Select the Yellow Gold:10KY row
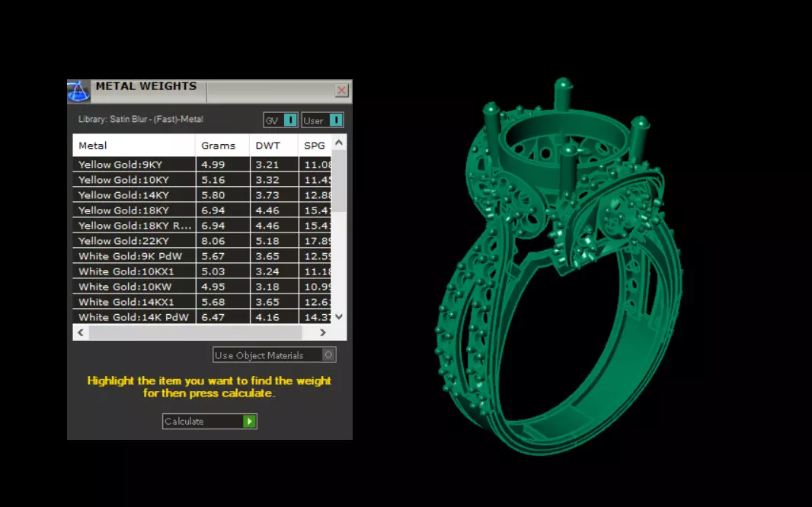 202,180
